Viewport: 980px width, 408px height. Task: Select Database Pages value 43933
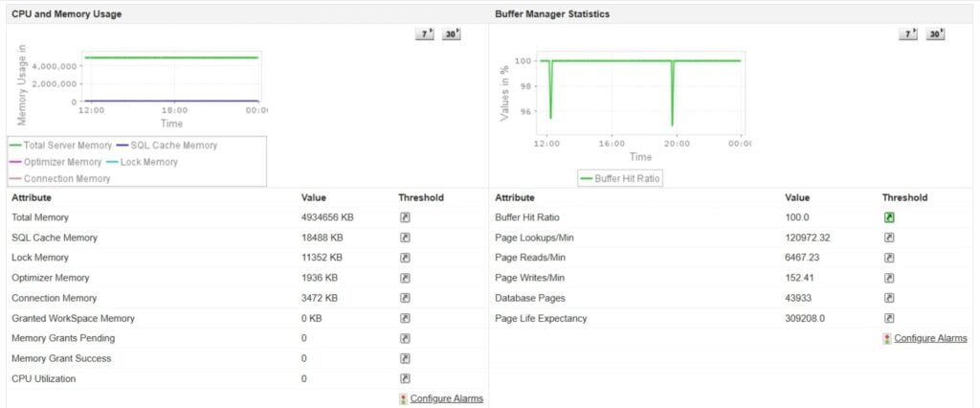(x=798, y=298)
